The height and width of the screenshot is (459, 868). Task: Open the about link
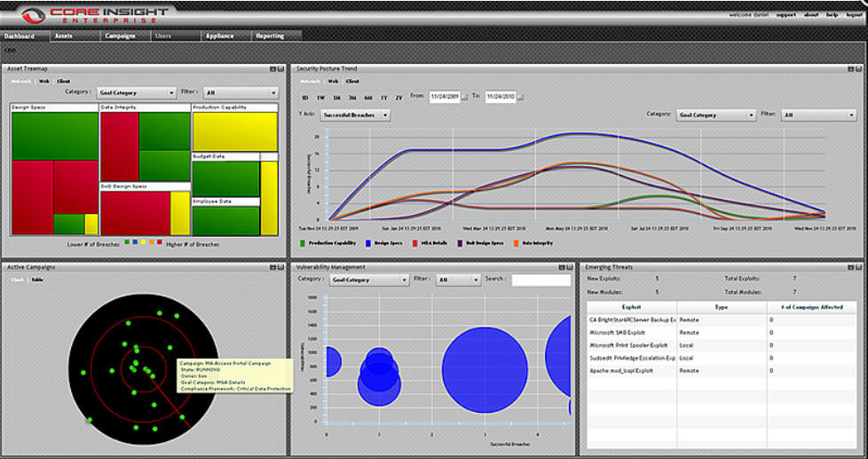tap(811, 15)
